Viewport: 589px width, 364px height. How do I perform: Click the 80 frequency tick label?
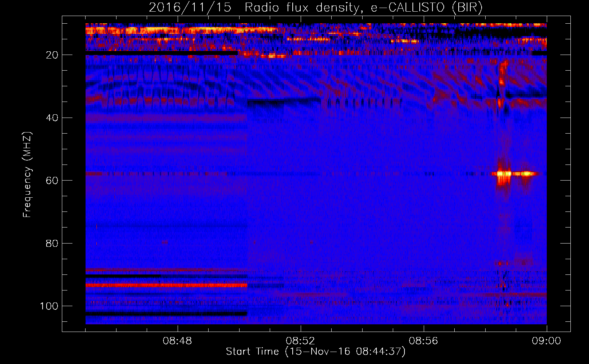pos(52,243)
